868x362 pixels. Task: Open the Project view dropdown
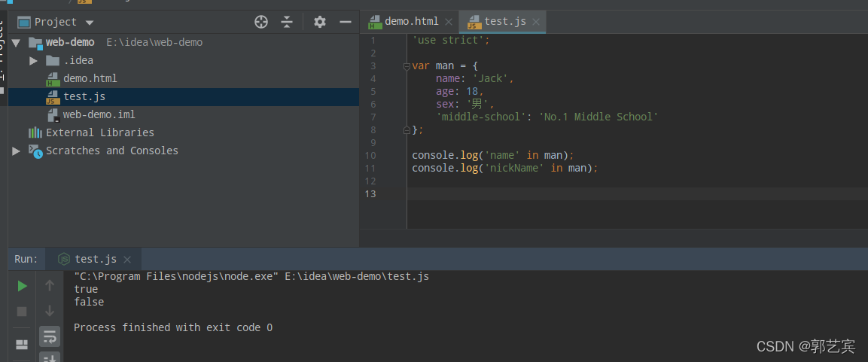click(x=90, y=23)
